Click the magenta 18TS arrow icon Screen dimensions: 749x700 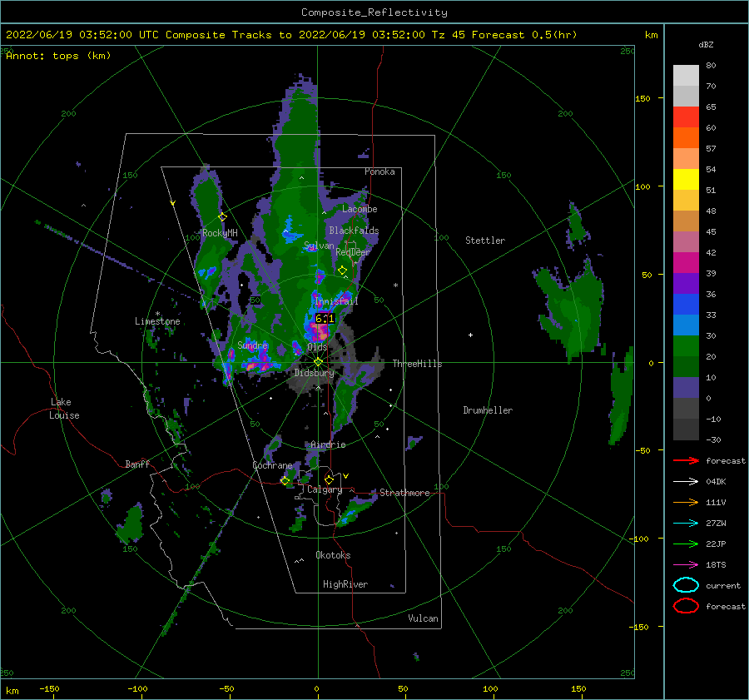[686, 565]
